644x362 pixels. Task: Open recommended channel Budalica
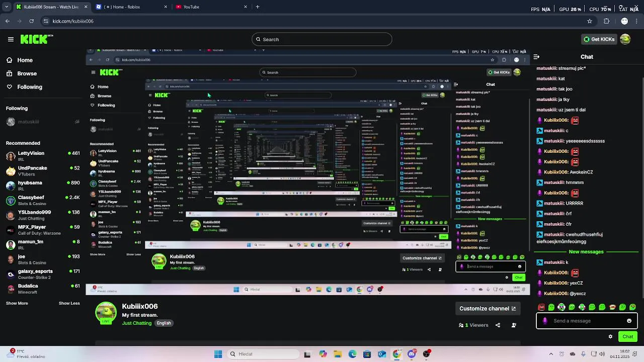[43, 289]
